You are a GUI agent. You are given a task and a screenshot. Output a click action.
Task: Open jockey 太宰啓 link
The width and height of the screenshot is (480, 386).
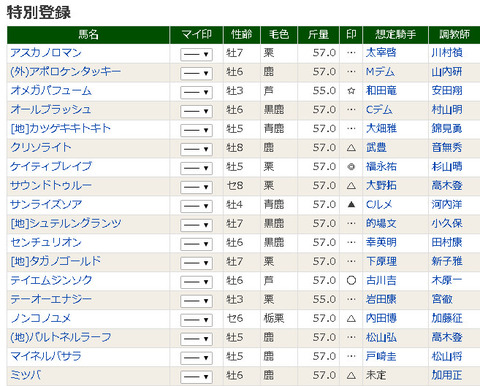[381, 53]
